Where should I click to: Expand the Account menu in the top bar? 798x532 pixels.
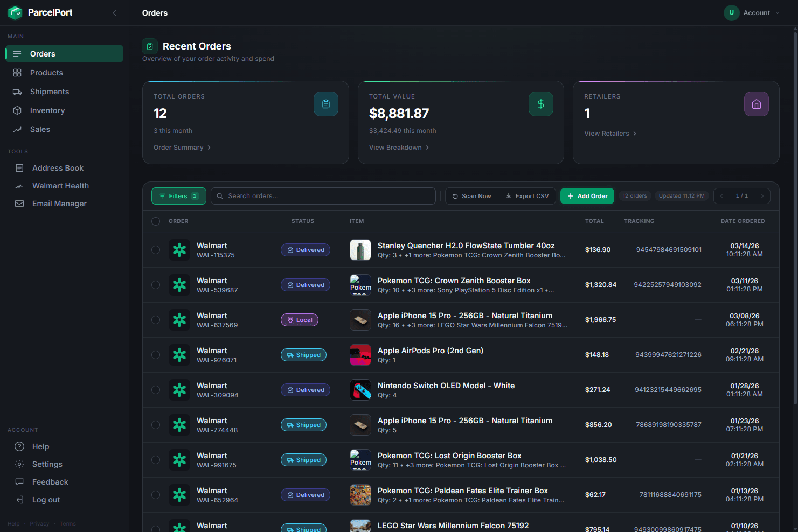tap(753, 12)
